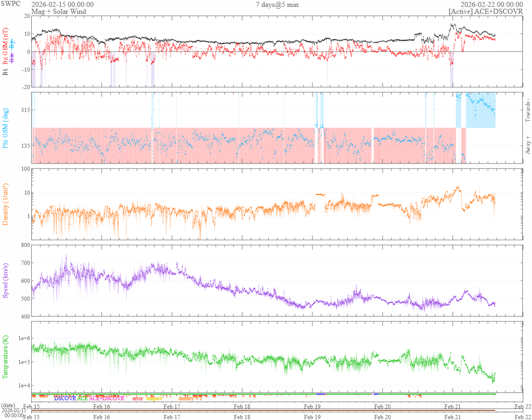Select the orange density<1 legend entry
This screenshot has width=532, height=420.
tap(190, 398)
